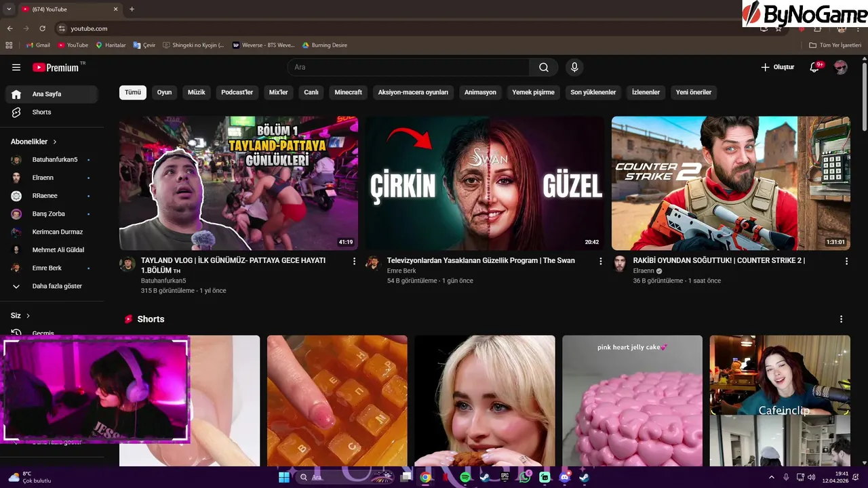Select the Tümü filter chip

[133, 92]
